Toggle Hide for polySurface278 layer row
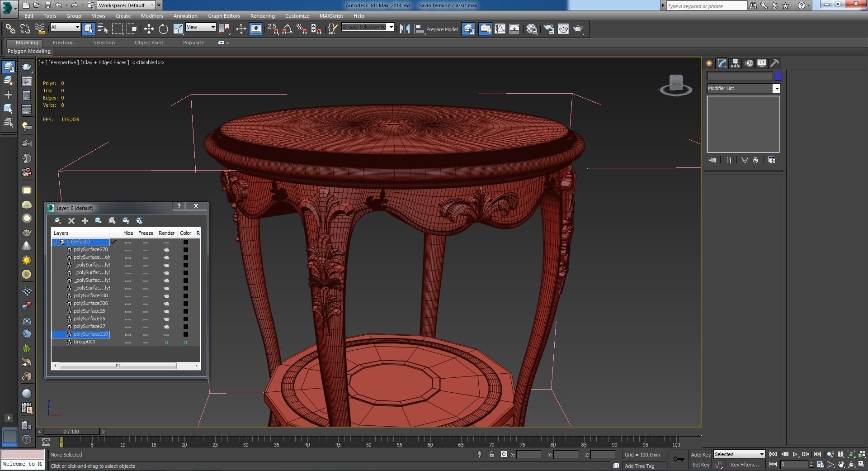 pos(128,250)
